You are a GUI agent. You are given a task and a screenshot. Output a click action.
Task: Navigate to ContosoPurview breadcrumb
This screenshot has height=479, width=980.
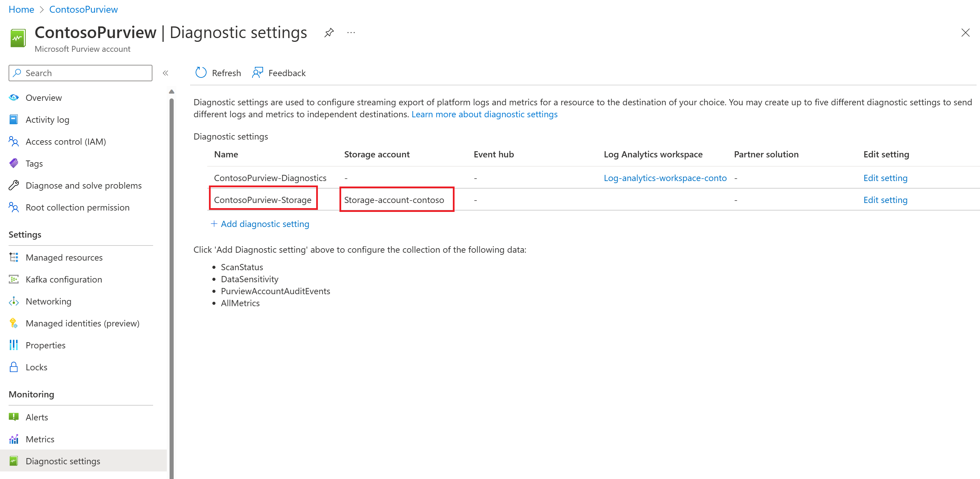(x=83, y=9)
